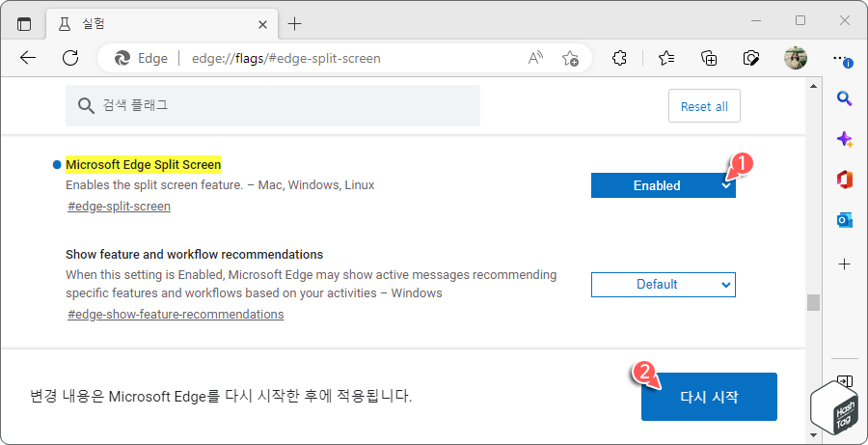Screen dimensions: 868x445
Task: Open the Enabled dropdown for Split Screen
Action: point(664,185)
